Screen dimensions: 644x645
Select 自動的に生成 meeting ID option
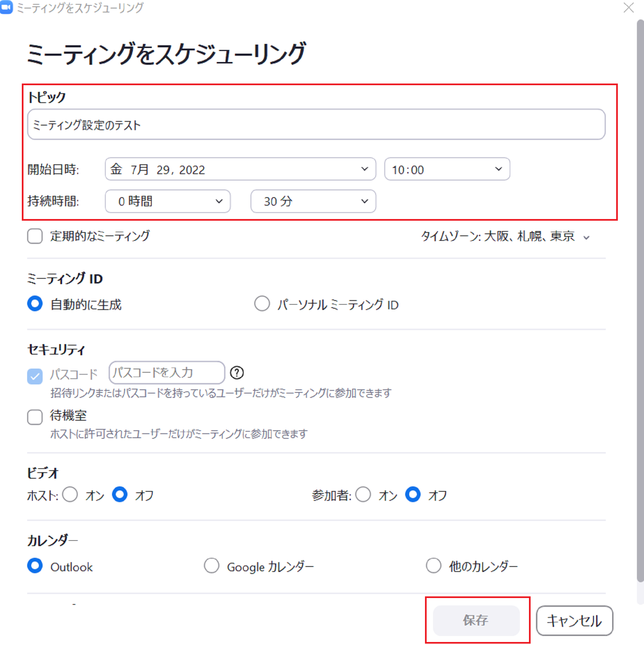point(35,304)
